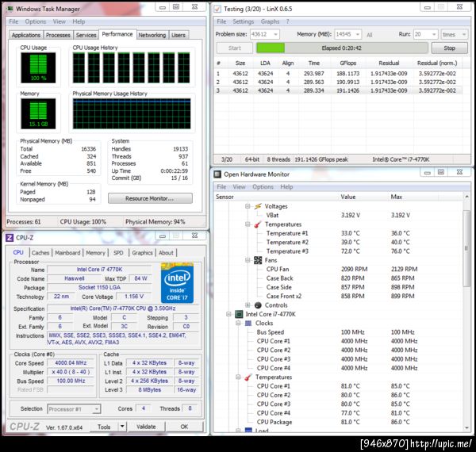Click the Voltages lightning bolt icon
476x452 pixels.
click(x=258, y=205)
